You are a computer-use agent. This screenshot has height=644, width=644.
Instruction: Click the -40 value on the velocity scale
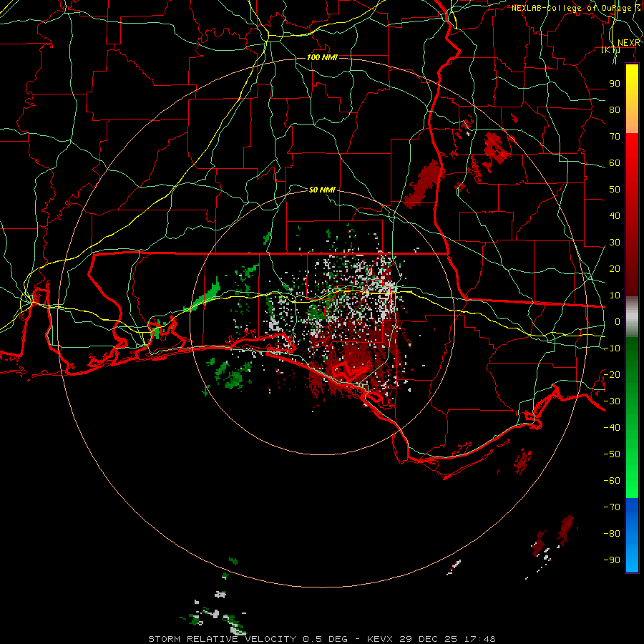612,428
